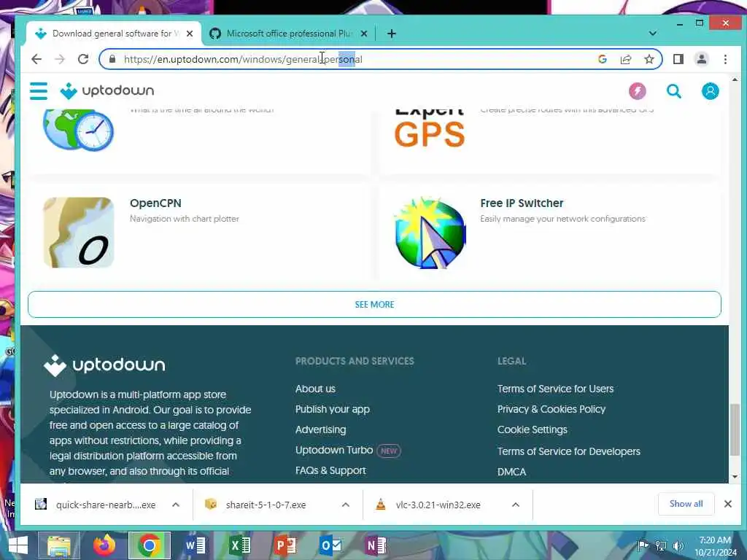This screenshot has width=747, height=560.
Task: Open Outlook from taskbar
Action: pos(330,545)
